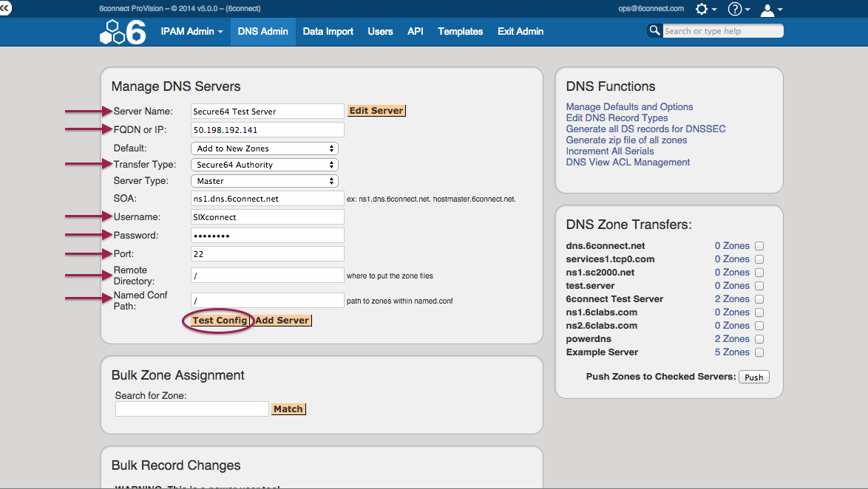Focus the Search for Zone field
Viewport: 868px width, 489px height.
coord(192,408)
